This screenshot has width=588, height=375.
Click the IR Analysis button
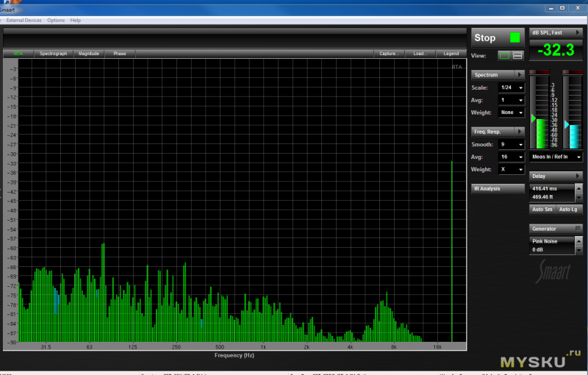[498, 189]
